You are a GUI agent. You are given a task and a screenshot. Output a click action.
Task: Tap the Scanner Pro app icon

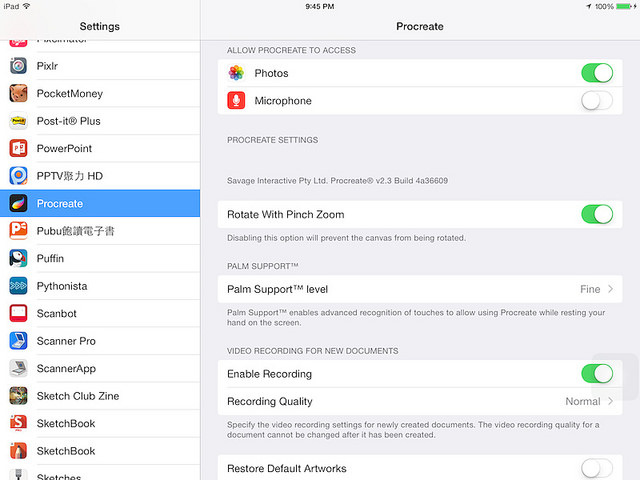(18, 341)
